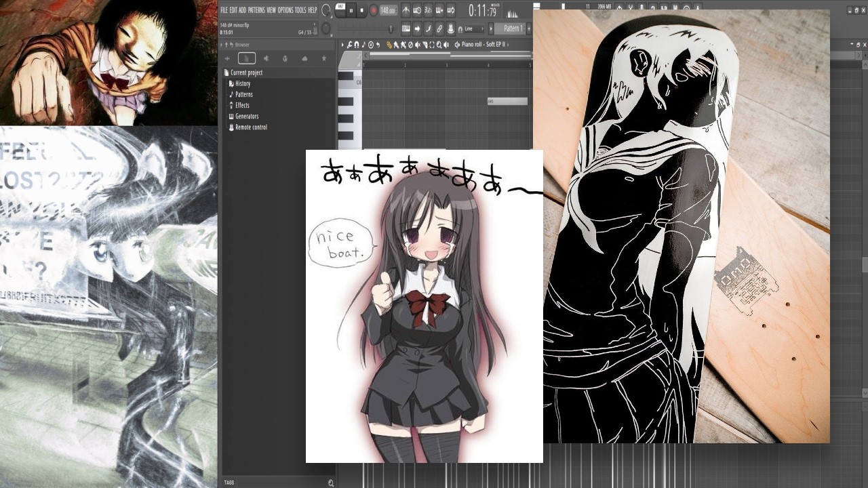Open the Pattern 1 selector
Image resolution: width=868 pixels, height=488 pixels.
coord(509,28)
